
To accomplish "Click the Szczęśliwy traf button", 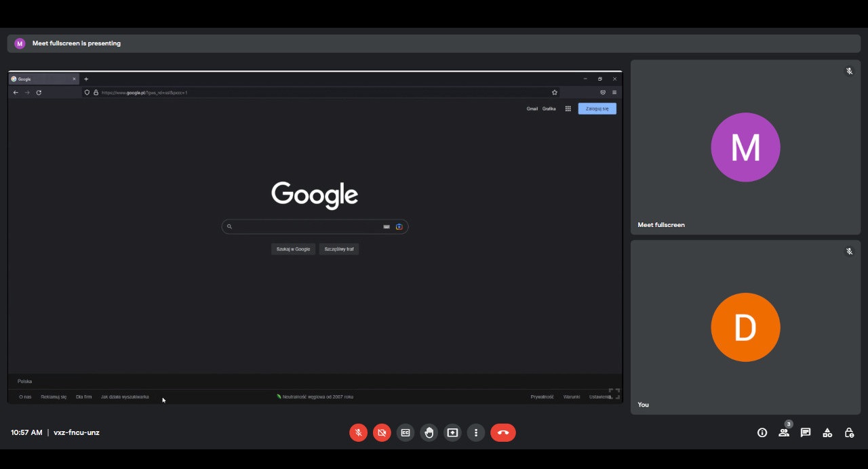I will 339,249.
